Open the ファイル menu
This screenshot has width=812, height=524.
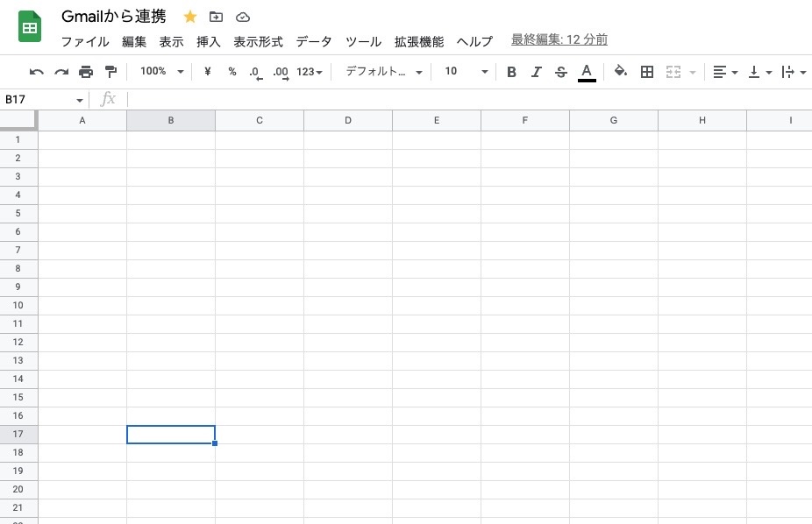85,41
